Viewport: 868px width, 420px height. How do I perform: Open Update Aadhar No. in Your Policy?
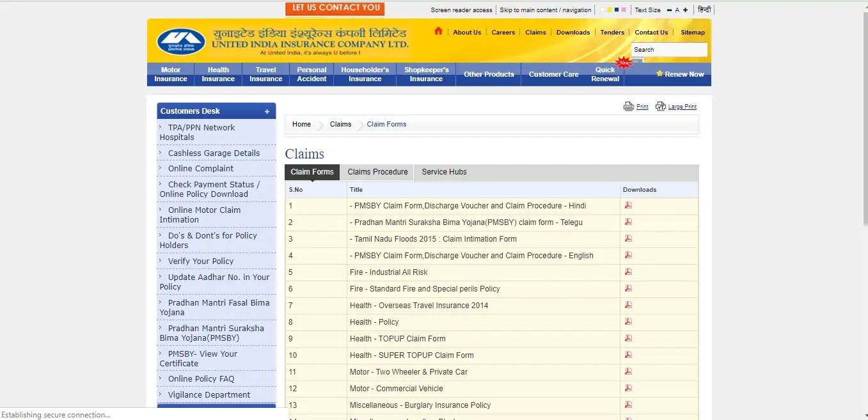coord(214,282)
